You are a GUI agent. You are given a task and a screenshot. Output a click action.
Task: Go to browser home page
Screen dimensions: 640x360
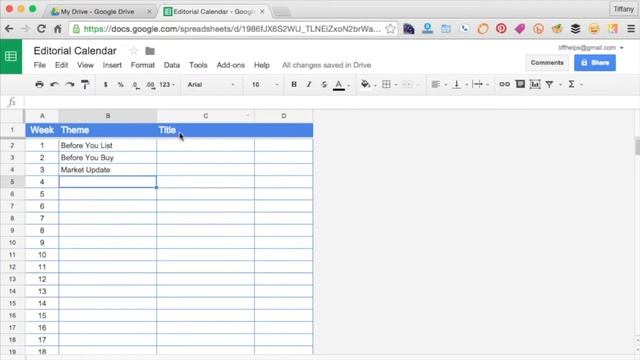(x=58, y=29)
